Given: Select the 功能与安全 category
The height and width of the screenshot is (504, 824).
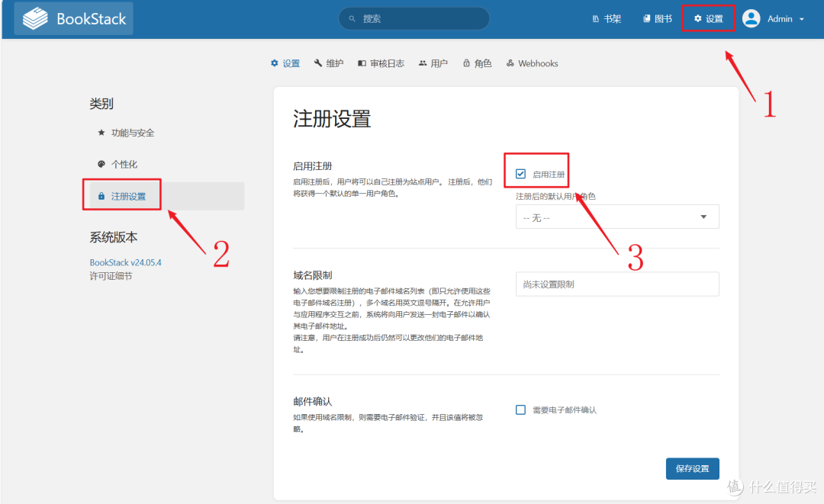Looking at the screenshot, I should [x=167, y=133].
